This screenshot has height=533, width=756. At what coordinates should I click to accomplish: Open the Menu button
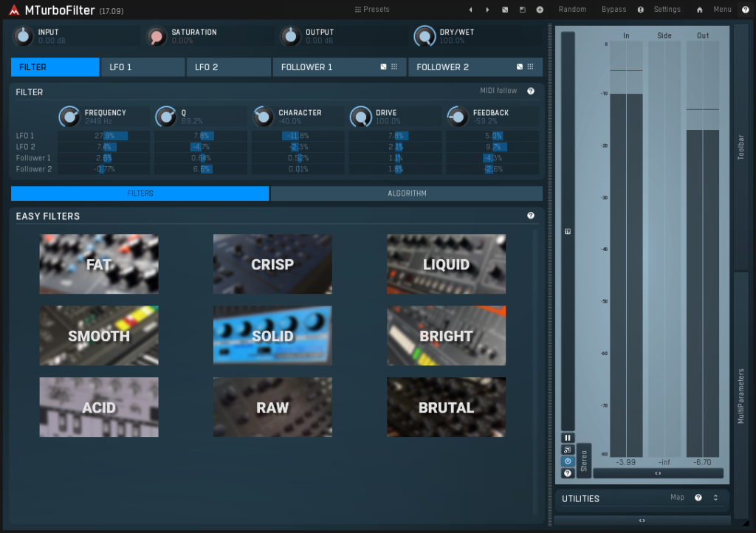tap(722, 9)
